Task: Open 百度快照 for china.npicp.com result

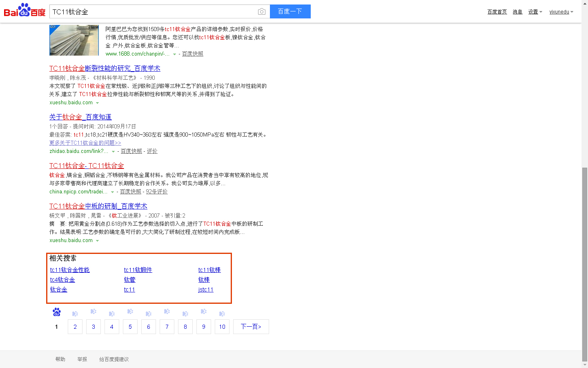Action: [x=130, y=192]
